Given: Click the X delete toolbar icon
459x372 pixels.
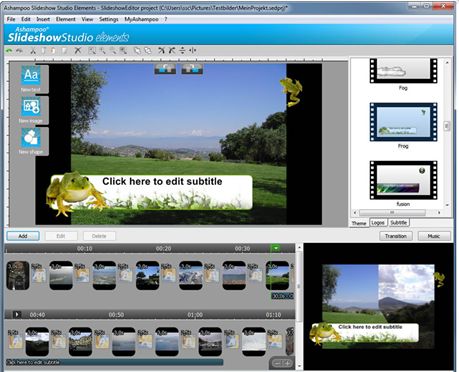Looking at the screenshot, I should (x=78, y=51).
